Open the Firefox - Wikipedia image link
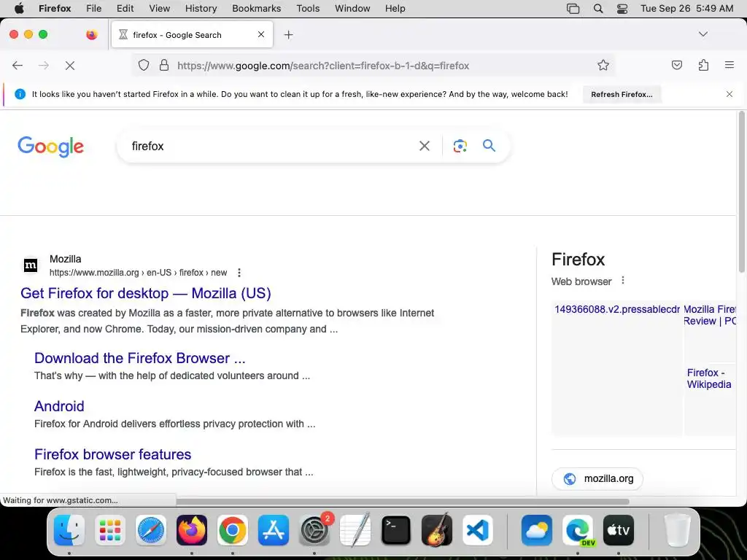This screenshot has height=560, width=747. coord(709,378)
